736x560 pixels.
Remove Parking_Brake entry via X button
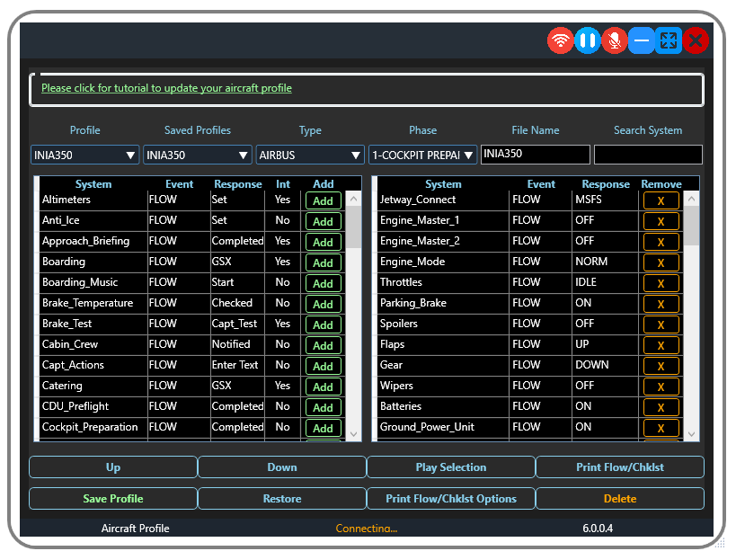(661, 304)
